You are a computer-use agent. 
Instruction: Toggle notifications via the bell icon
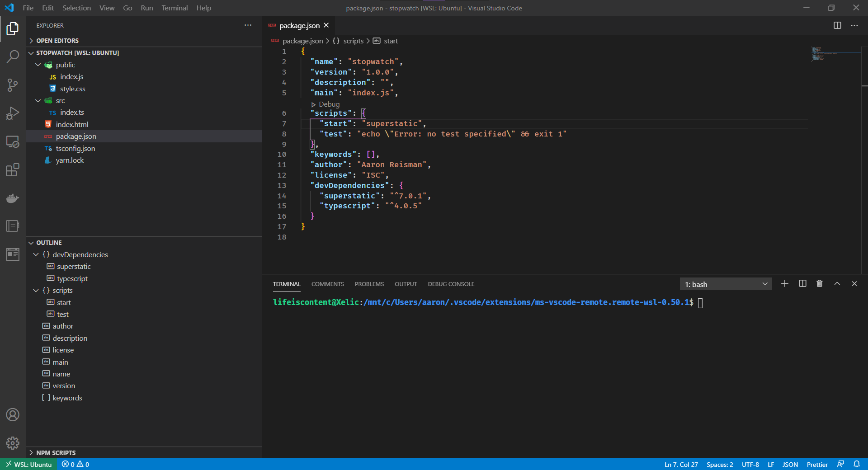(x=858, y=464)
